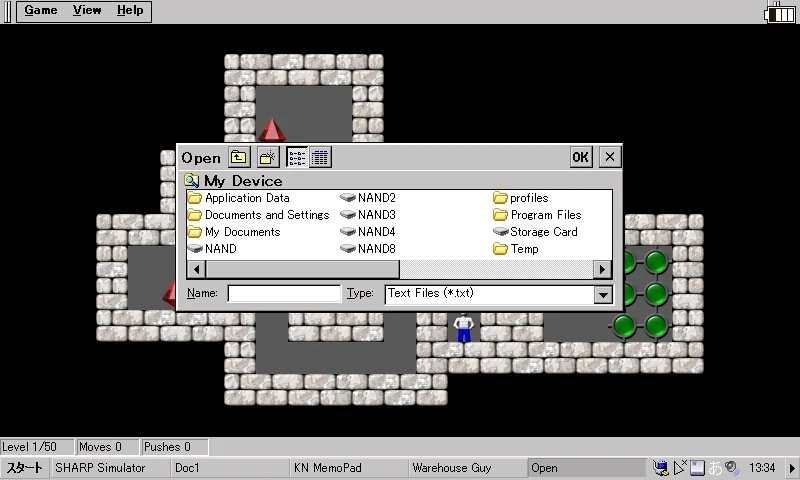
Task: Click the battery indicator icon
Action: tap(780, 12)
